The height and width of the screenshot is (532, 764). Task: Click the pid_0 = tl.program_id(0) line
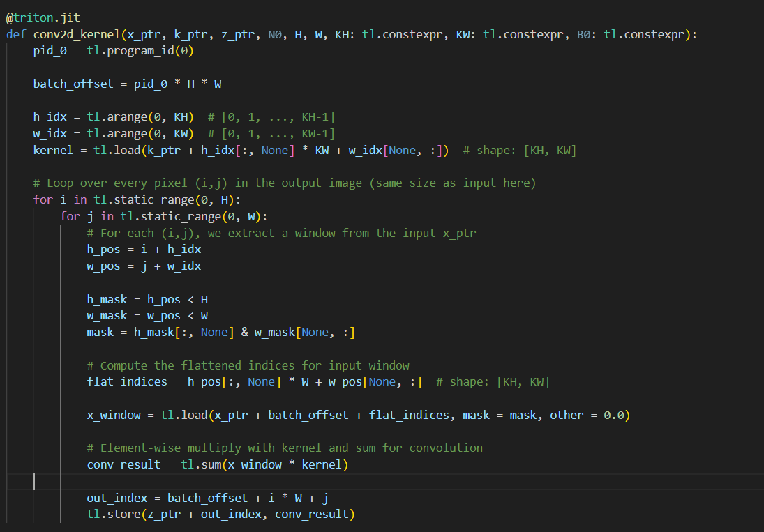coord(113,51)
